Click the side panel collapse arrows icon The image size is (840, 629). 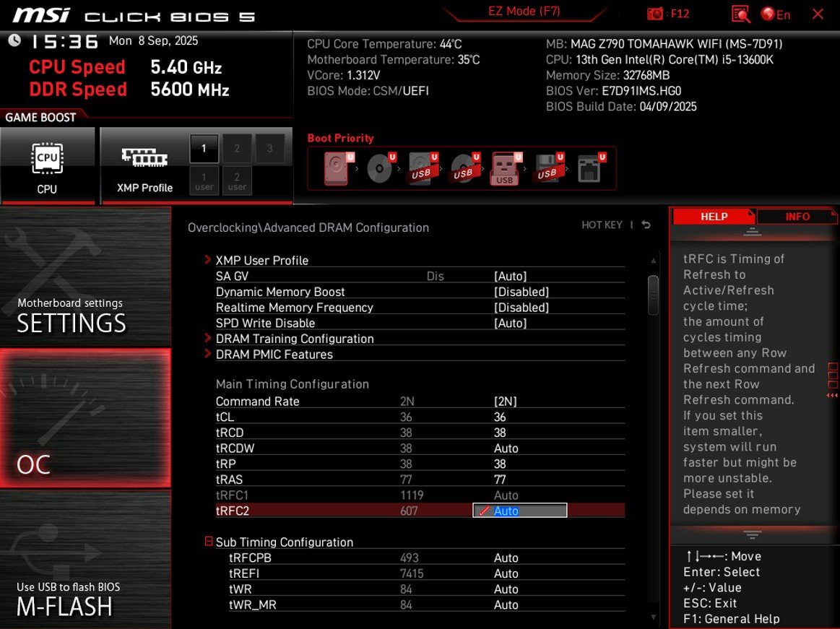click(832, 396)
